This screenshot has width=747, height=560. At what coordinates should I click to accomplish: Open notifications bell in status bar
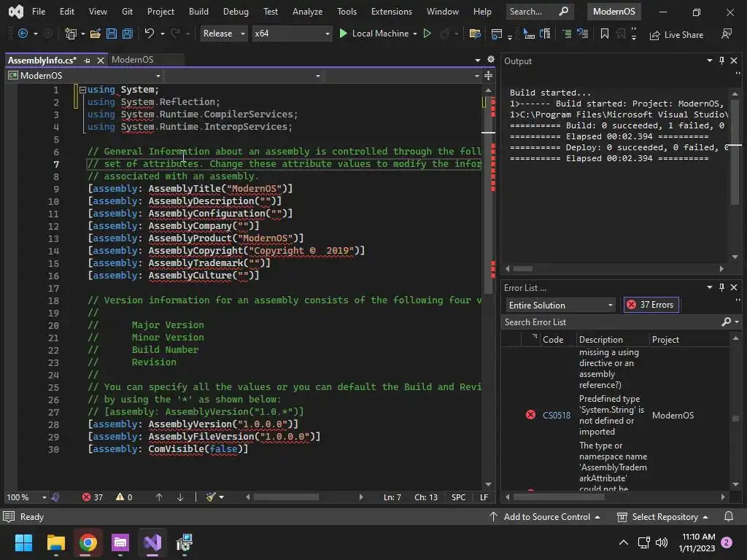pos(729,517)
